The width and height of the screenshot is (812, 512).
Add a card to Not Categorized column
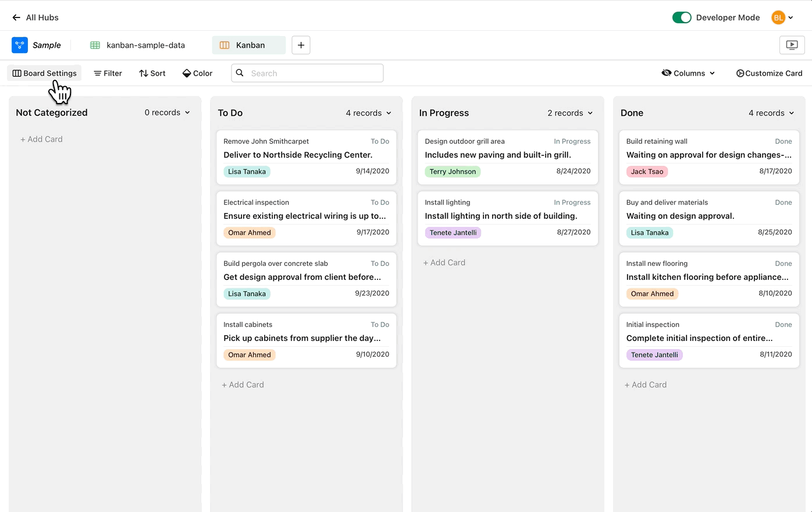41,139
